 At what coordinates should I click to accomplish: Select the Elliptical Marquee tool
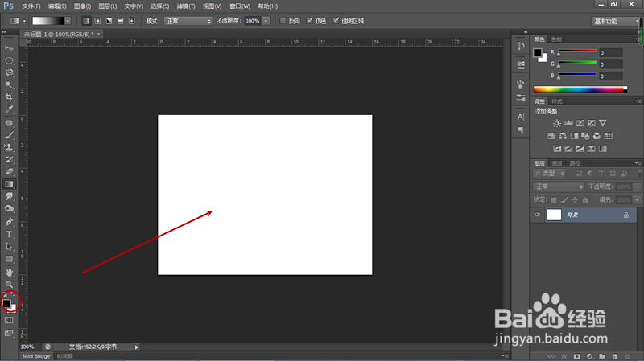(x=9, y=61)
